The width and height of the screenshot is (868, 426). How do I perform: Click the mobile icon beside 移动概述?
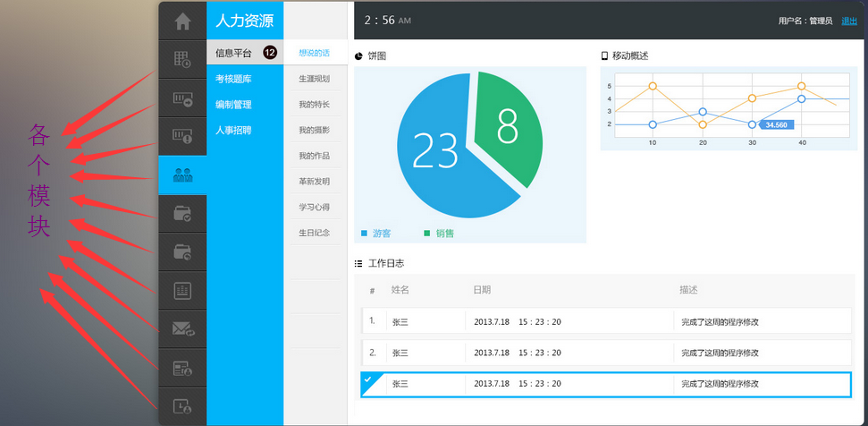[x=604, y=56]
